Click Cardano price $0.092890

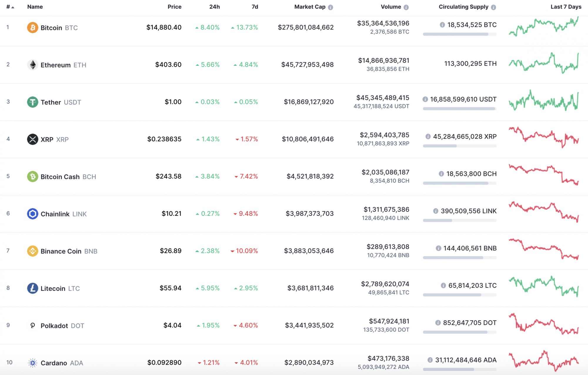click(x=164, y=363)
